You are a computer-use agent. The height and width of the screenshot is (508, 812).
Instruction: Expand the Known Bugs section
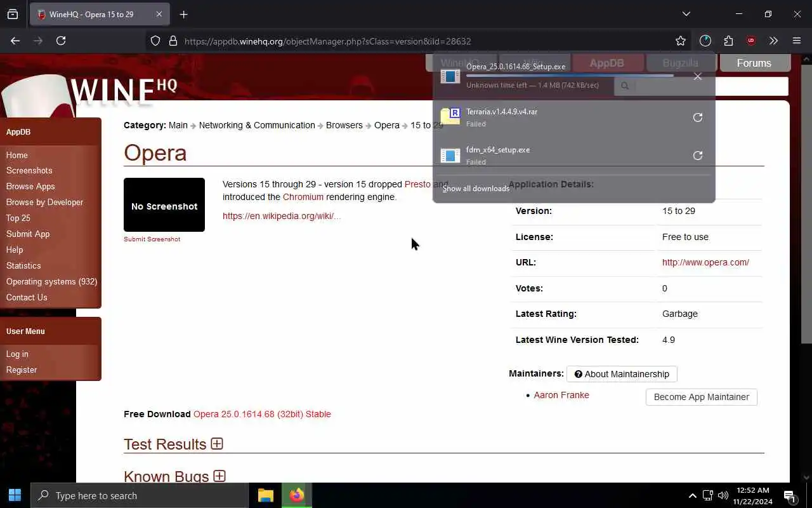tap(219, 476)
